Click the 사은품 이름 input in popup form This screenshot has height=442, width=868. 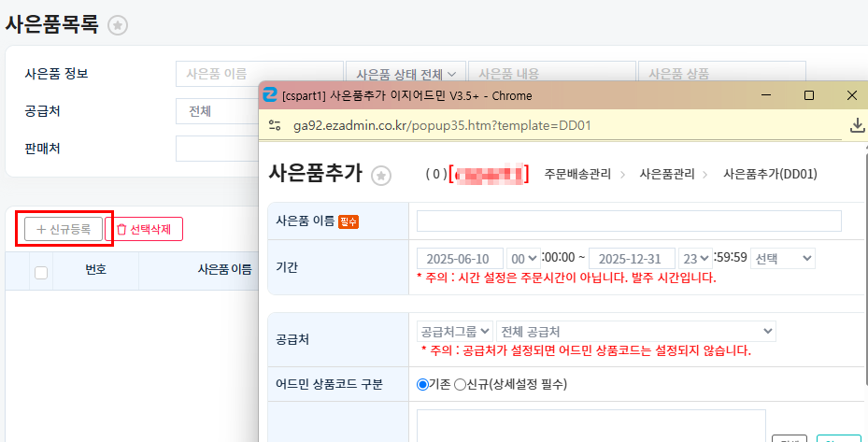pyautogui.click(x=629, y=221)
